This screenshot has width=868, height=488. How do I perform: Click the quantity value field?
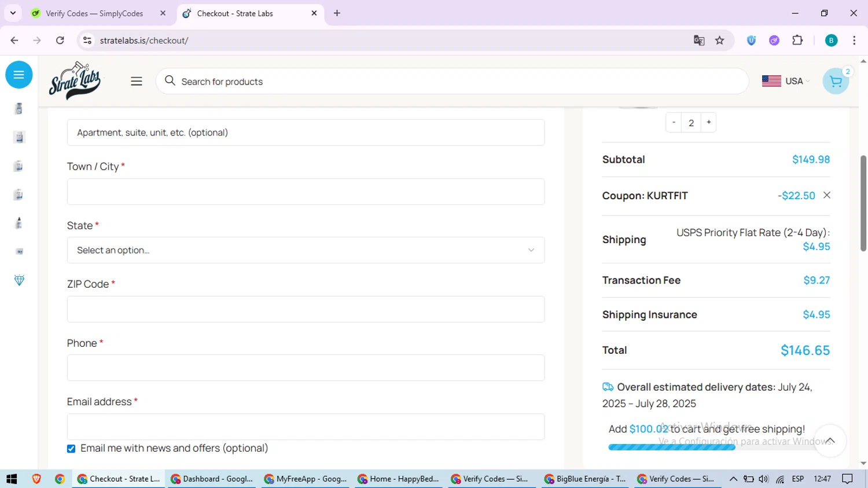coord(691,123)
